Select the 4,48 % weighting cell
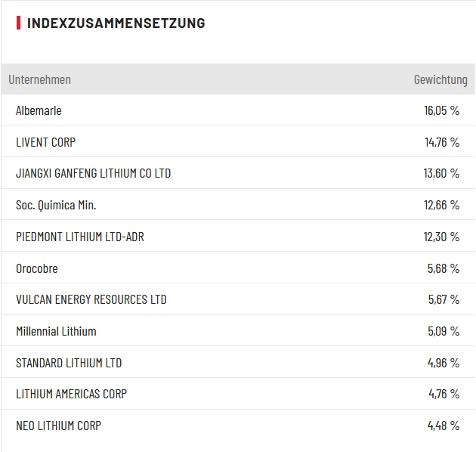 point(444,426)
